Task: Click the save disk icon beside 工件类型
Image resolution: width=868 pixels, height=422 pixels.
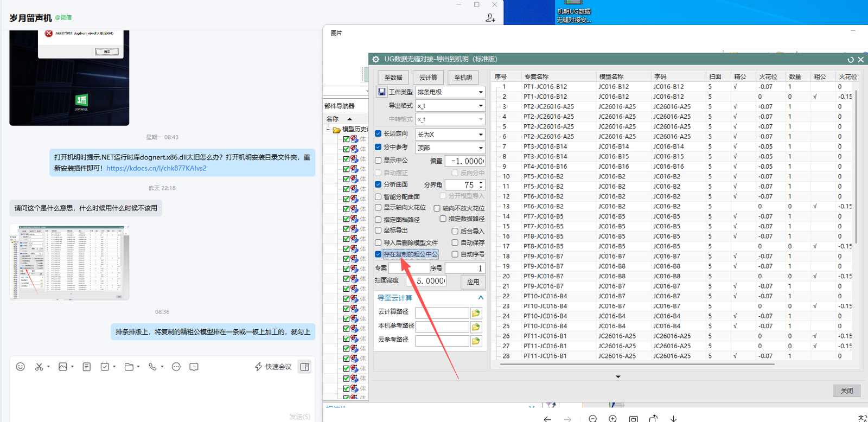Action: (x=382, y=92)
